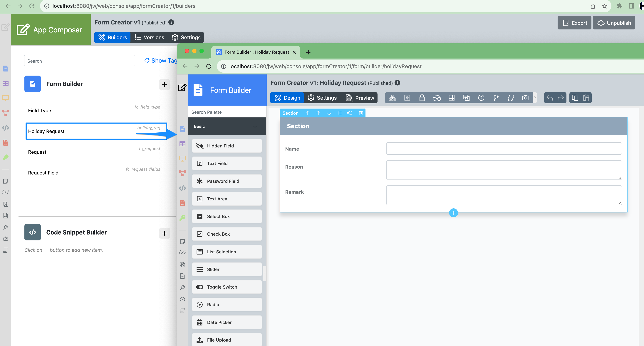Select the Slider palette element
This screenshot has width=644, height=346.
[227, 270]
